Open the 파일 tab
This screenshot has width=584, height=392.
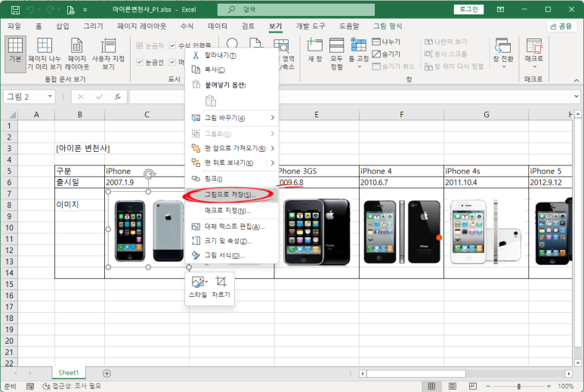14,26
